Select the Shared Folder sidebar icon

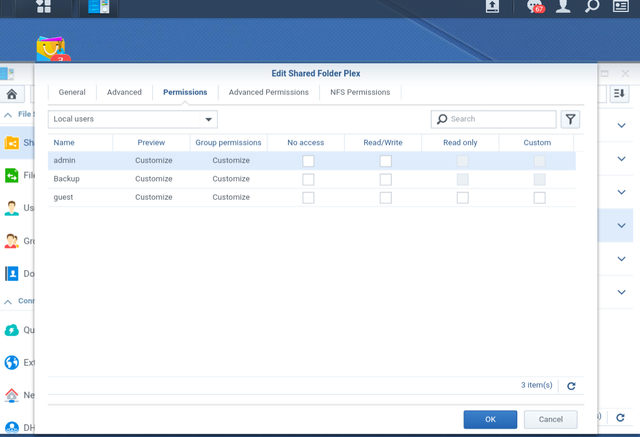[x=11, y=143]
